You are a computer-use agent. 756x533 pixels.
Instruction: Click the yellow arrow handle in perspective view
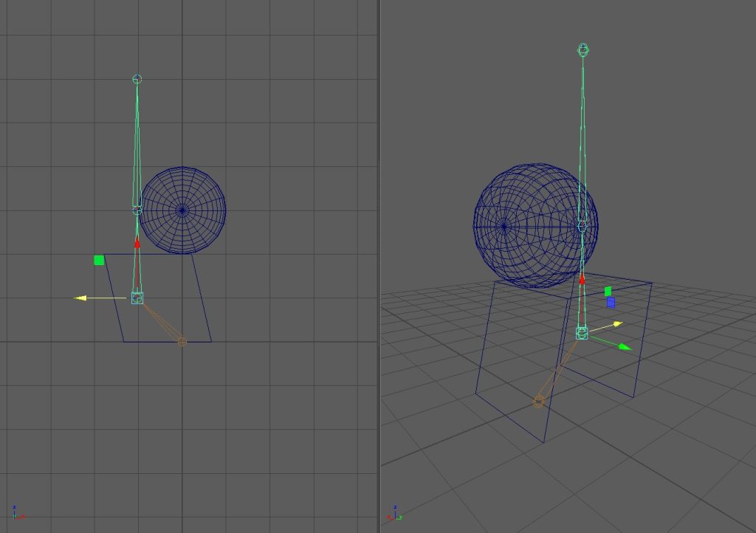pos(617,324)
